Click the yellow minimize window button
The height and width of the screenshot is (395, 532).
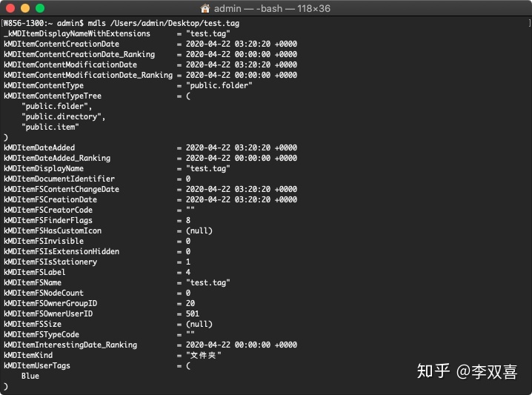pos(25,8)
